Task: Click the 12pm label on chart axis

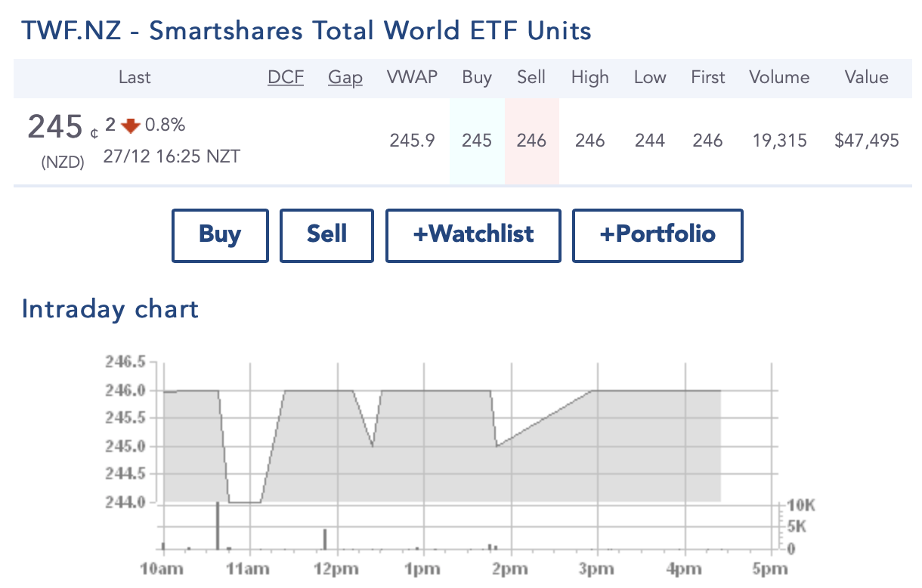Action: (339, 571)
